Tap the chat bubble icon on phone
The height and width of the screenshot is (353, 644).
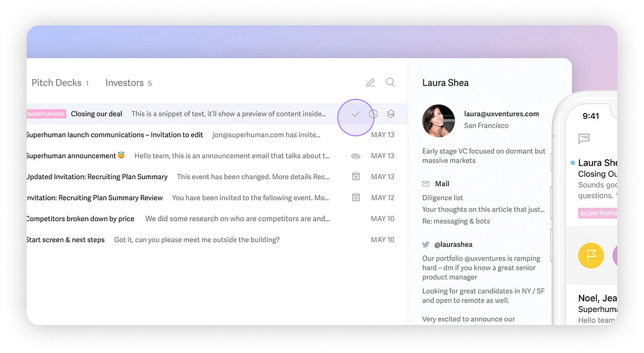[584, 138]
